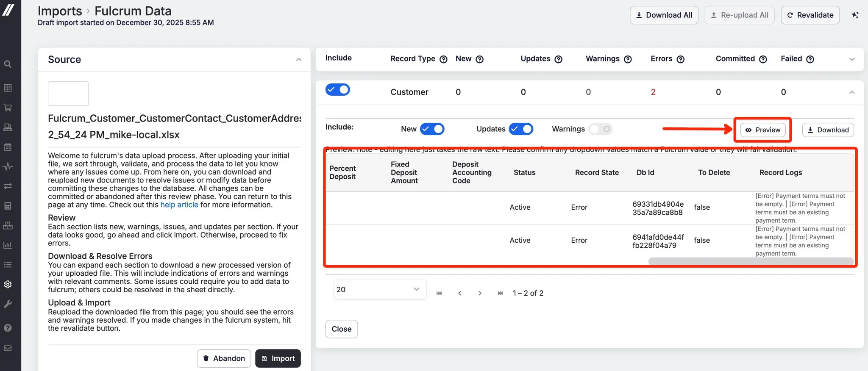Click the Fulcrum logo in the sidebar

click(x=8, y=9)
